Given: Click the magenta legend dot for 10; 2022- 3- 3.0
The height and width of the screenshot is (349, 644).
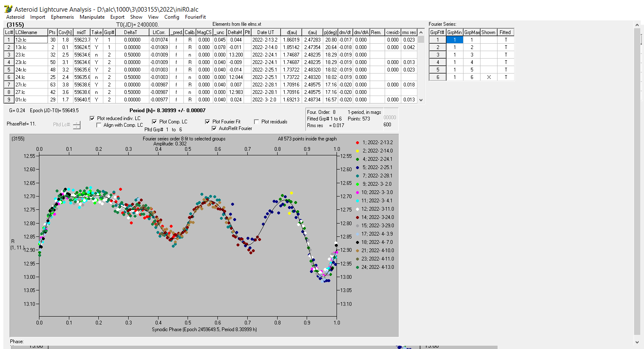Looking at the screenshot, I should [357, 192].
